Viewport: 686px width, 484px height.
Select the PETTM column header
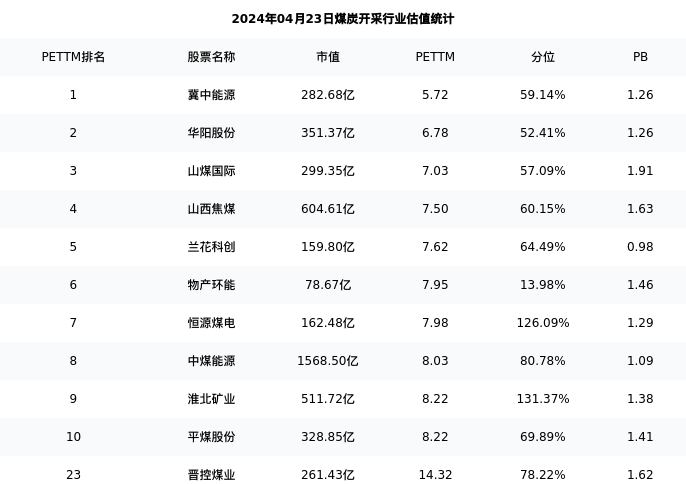coord(435,57)
